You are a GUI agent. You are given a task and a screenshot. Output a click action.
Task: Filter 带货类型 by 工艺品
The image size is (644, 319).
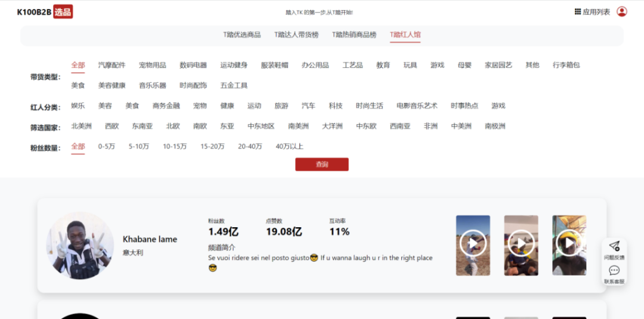[352, 65]
